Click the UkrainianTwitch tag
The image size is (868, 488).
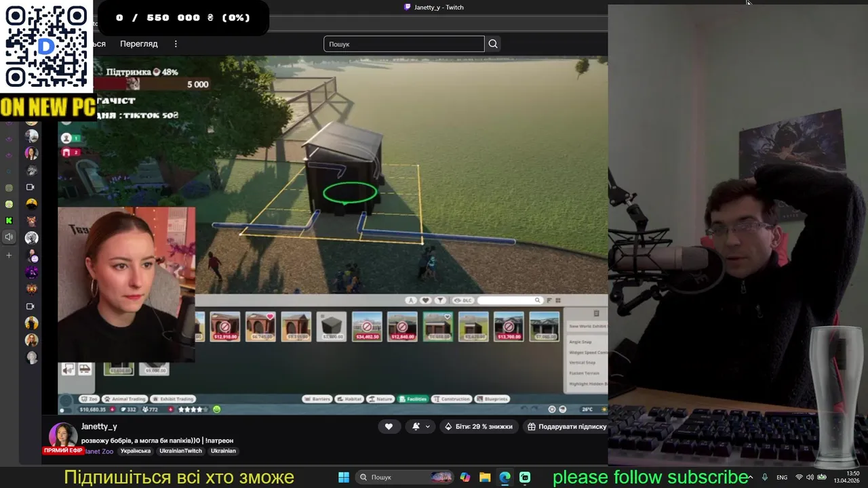coord(180,451)
